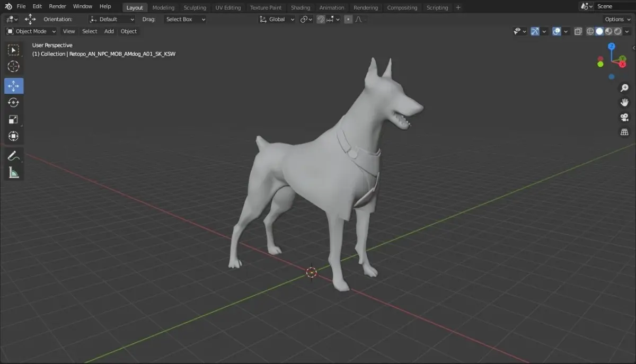
Task: Click the light green axis gizmo dot
Action: point(600,64)
